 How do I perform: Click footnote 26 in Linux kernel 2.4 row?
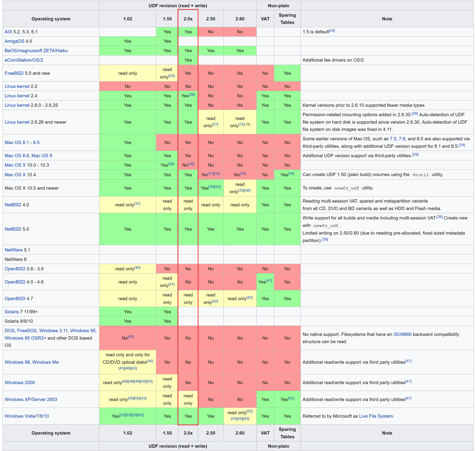coord(192,95)
